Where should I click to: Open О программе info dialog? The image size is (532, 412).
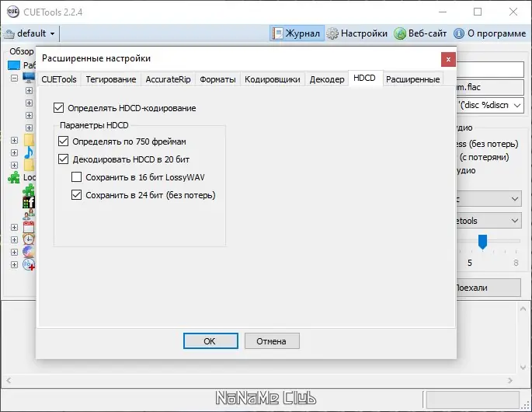(489, 33)
